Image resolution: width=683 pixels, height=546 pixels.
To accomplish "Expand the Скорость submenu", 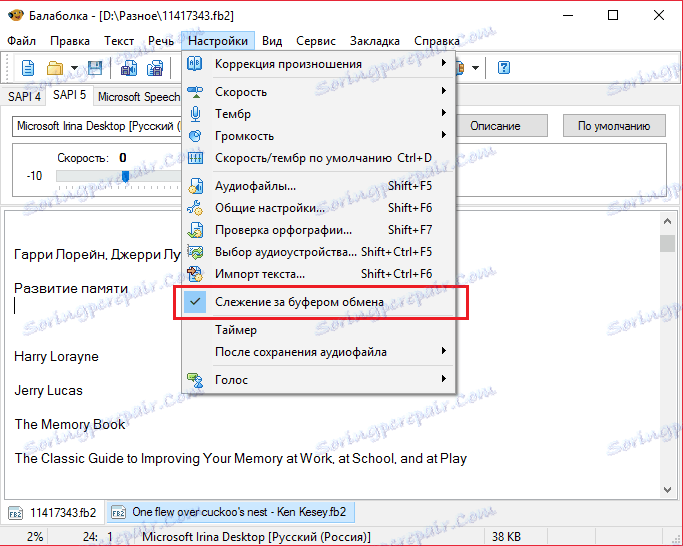I will [443, 91].
